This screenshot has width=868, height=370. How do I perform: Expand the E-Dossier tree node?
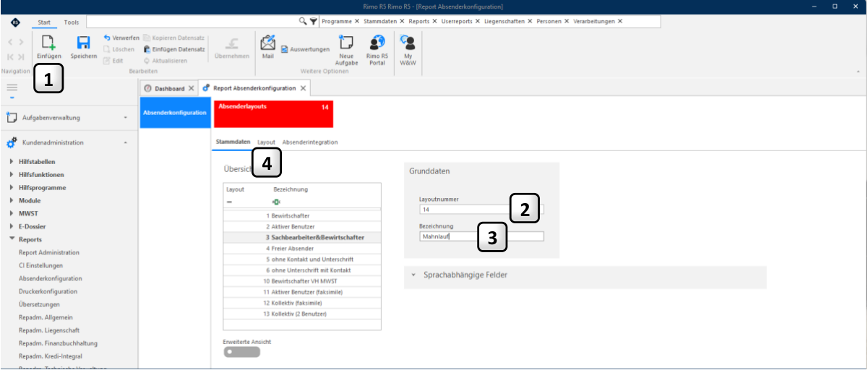pyautogui.click(x=12, y=226)
